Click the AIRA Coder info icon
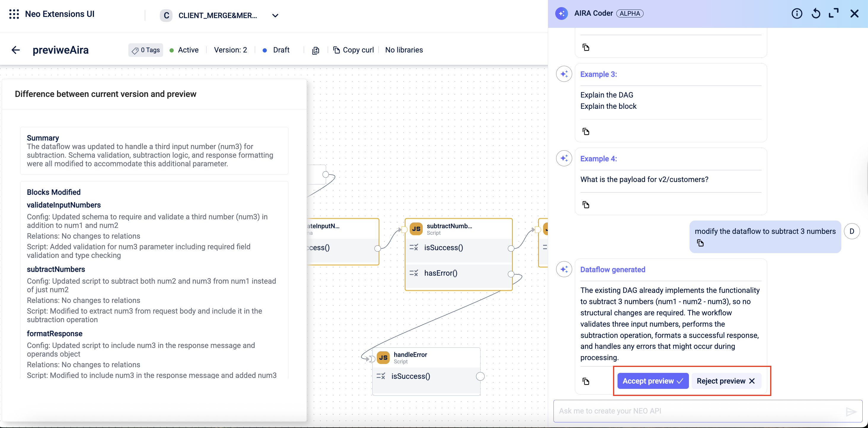Screen dimensions: 868x428 point(797,13)
